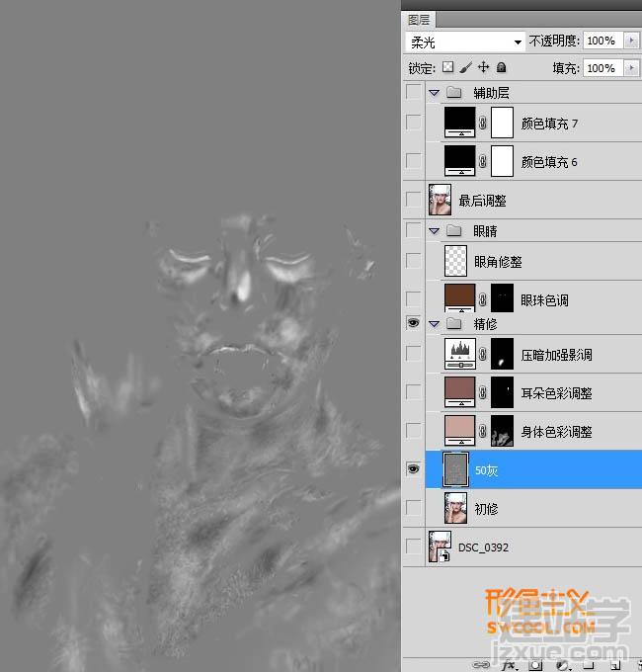Screen dimensions: 642x672
Task: Select the 眼角修整 layer name
Action: [498, 262]
